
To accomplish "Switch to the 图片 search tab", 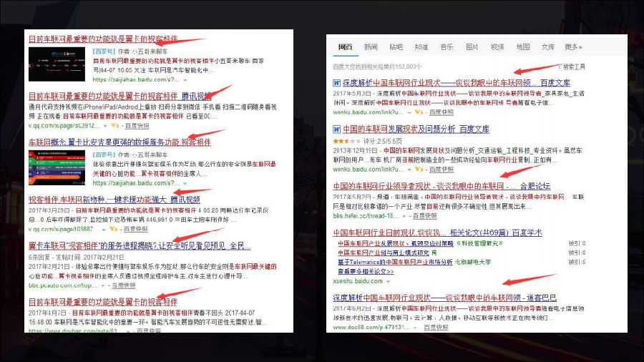I will pyautogui.click(x=472, y=47).
